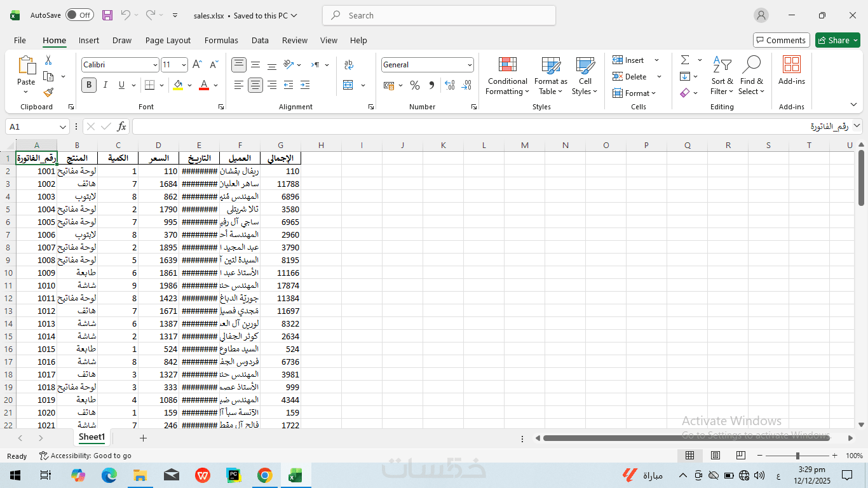
Task: Click Decrease Decimal icon
Action: point(466,85)
